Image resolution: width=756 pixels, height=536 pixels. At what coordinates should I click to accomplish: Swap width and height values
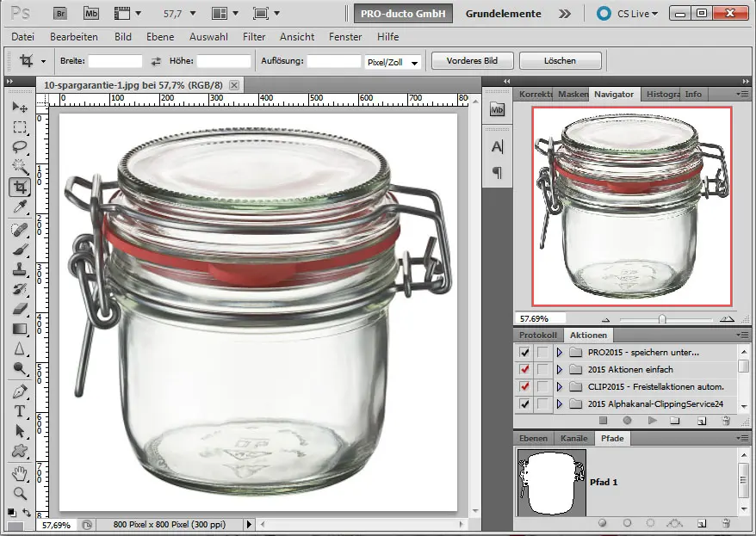click(x=156, y=62)
